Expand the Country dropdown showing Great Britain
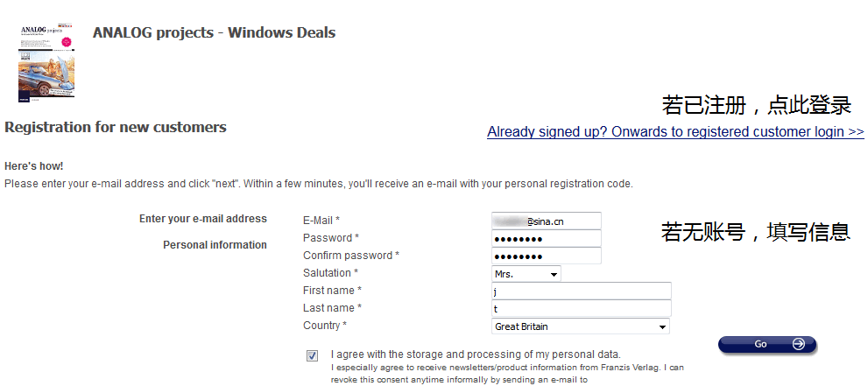 point(581,326)
